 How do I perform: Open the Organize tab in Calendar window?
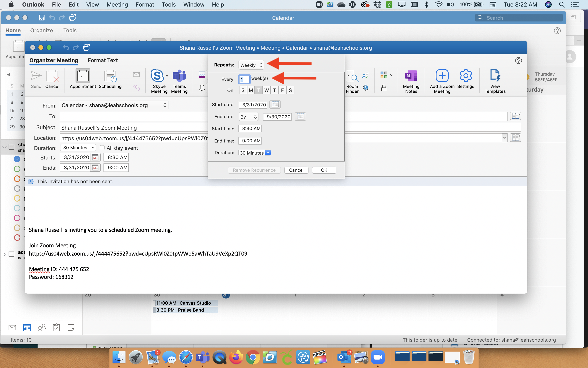tap(42, 30)
